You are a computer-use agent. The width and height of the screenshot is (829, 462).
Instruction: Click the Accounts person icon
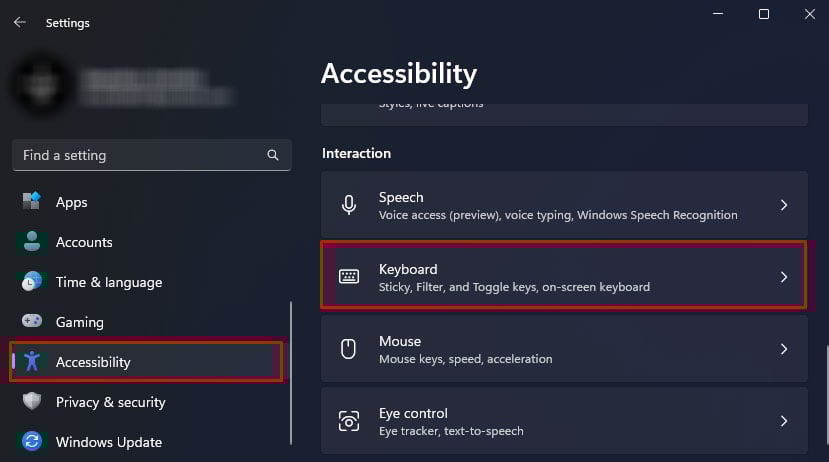[32, 242]
